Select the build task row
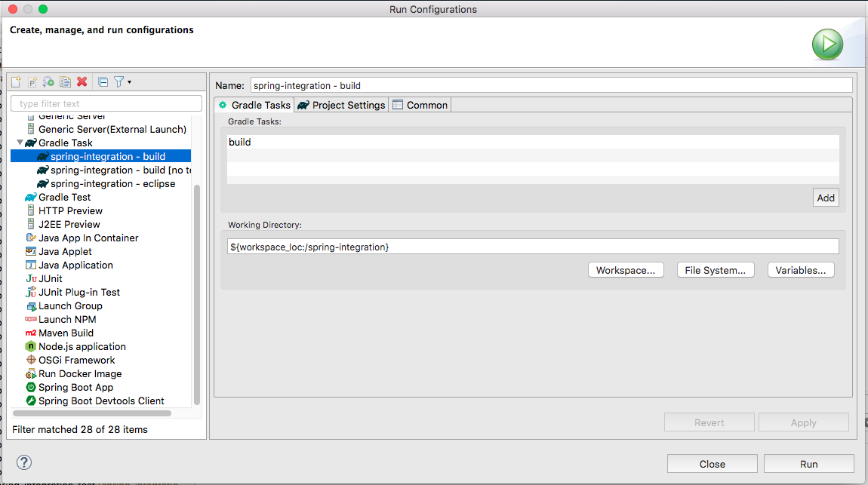Viewport: 868px width, 485px height. click(x=533, y=142)
